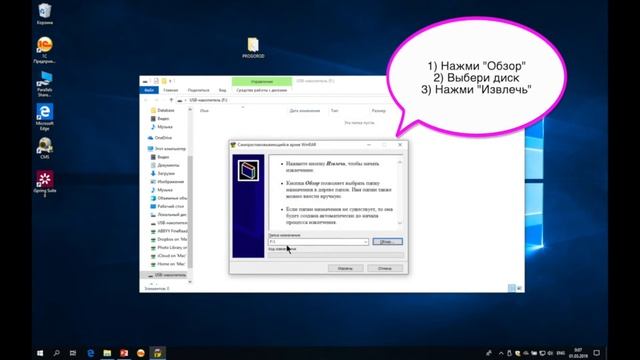Click the taskbar clock and date
Screen dimensions: 640x360
click(x=578, y=353)
